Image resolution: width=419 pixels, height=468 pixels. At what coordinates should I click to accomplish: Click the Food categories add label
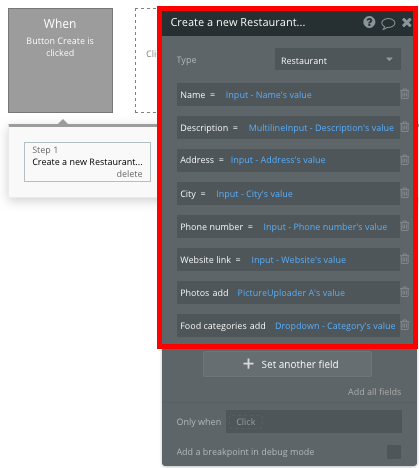coord(223,326)
